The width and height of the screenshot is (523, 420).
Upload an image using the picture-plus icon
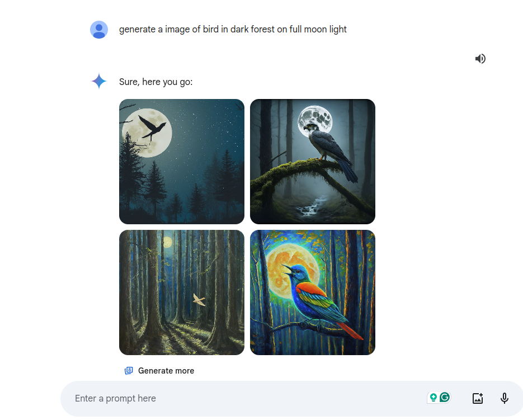tap(478, 398)
